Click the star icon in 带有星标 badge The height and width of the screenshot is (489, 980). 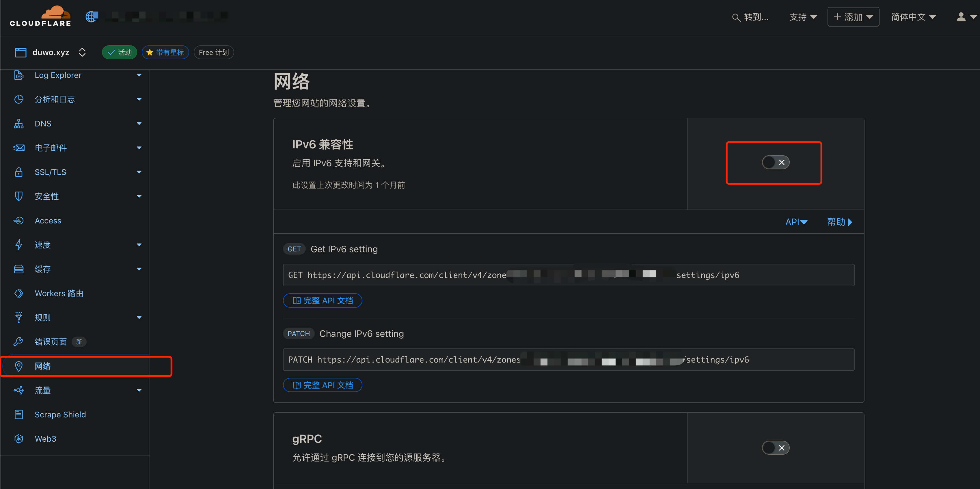pos(150,52)
